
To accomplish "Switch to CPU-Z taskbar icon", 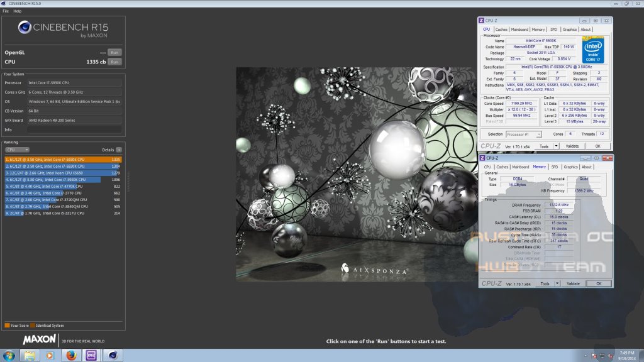I will pos(91,355).
